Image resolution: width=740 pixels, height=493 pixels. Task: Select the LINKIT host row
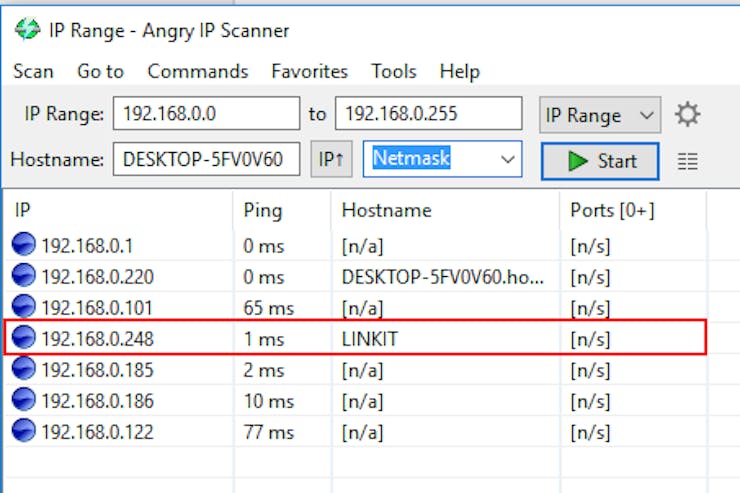point(370,339)
